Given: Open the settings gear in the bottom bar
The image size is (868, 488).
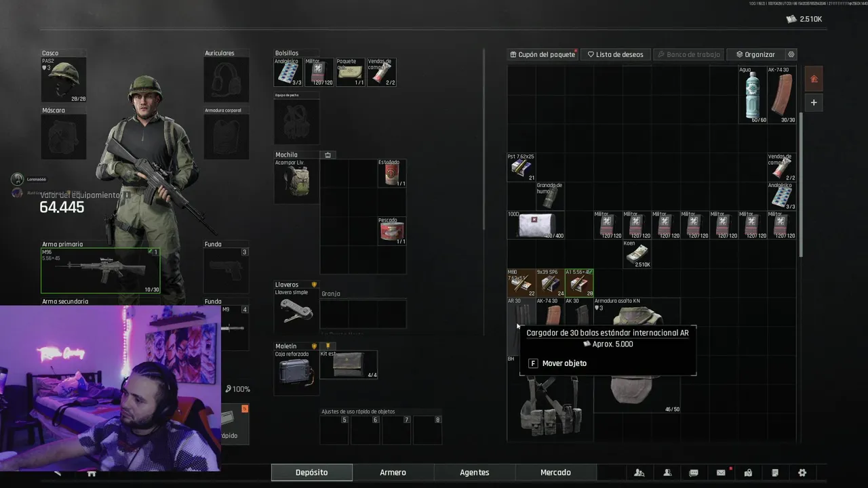Looking at the screenshot, I should point(802,472).
